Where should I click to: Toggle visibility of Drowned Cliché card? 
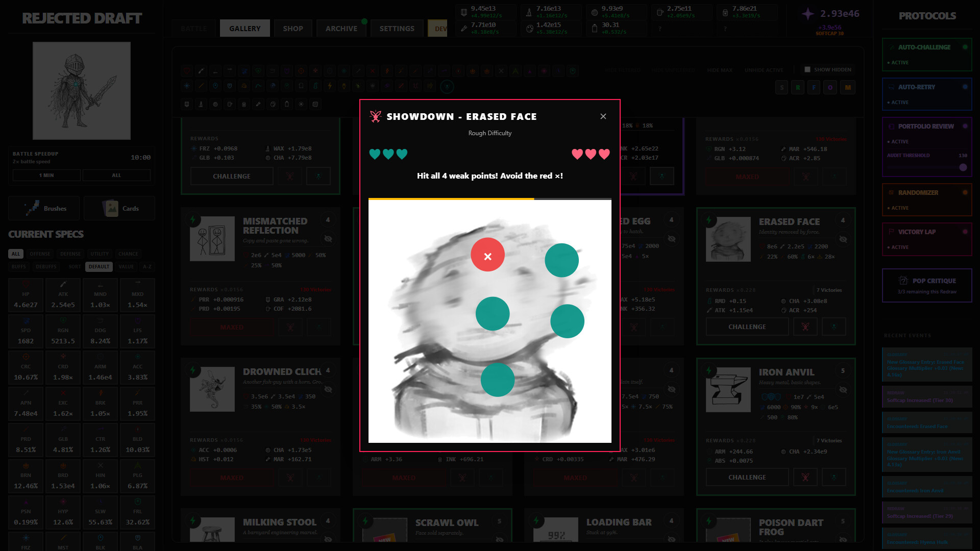point(328,389)
